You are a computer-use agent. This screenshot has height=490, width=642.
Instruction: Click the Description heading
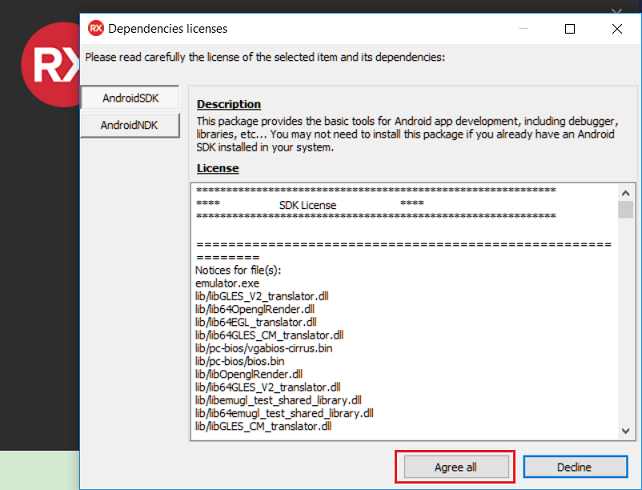(228, 104)
